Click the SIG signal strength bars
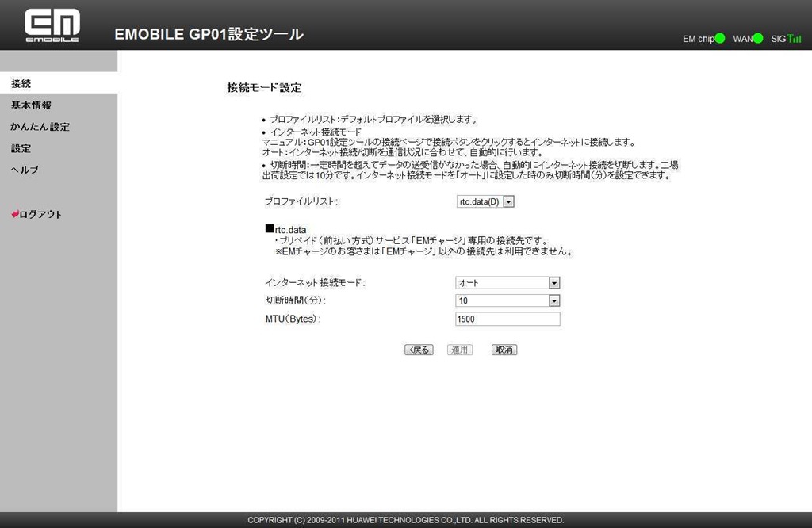 pos(795,38)
